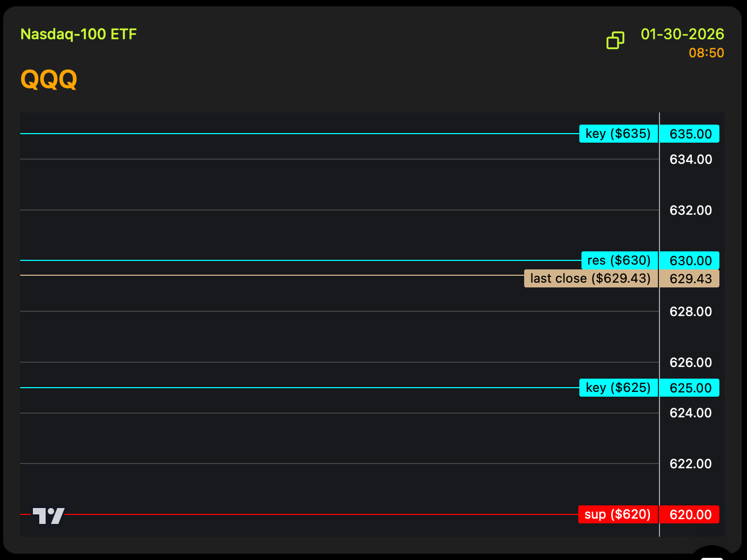
Task: Click the 632.00 price axis value
Action: [x=690, y=210]
